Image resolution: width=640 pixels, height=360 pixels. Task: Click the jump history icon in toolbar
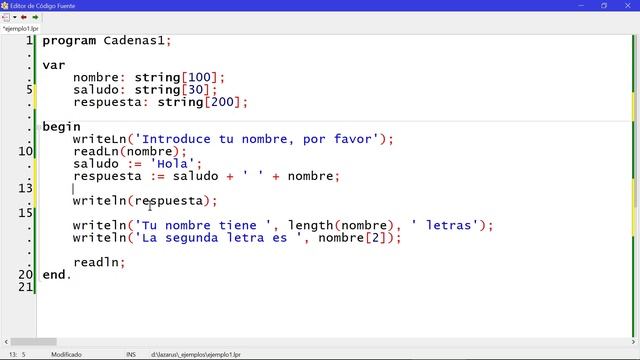click(6, 17)
